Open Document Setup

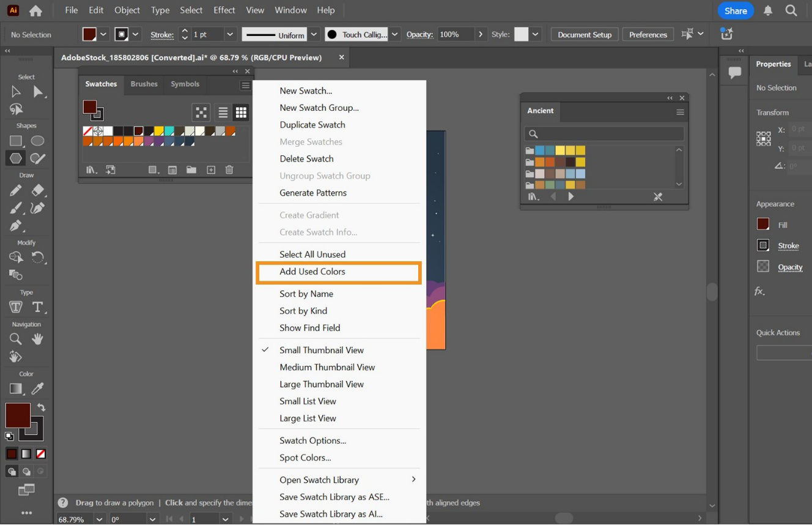coord(584,34)
